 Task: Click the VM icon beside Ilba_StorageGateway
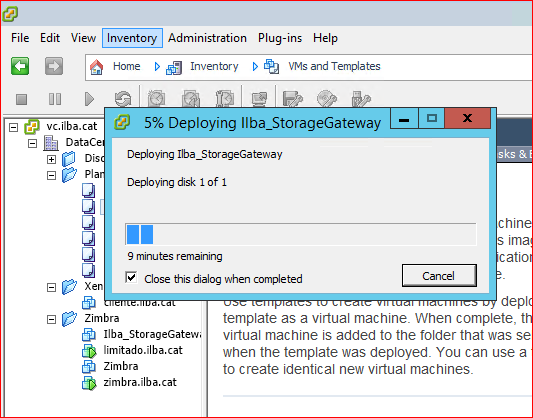89,335
